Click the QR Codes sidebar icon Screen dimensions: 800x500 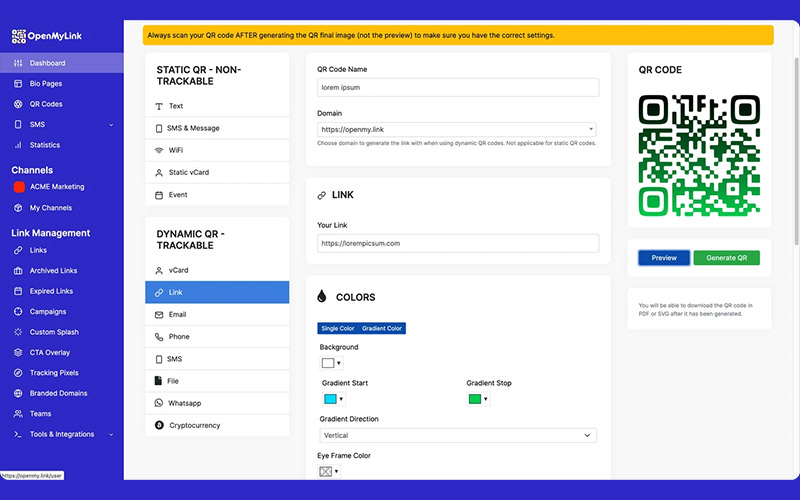pos(18,104)
